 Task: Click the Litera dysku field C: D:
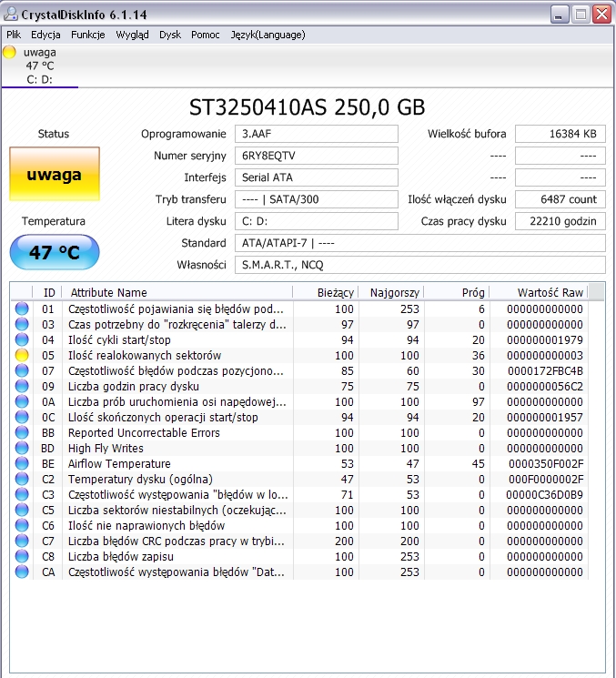click(x=317, y=221)
